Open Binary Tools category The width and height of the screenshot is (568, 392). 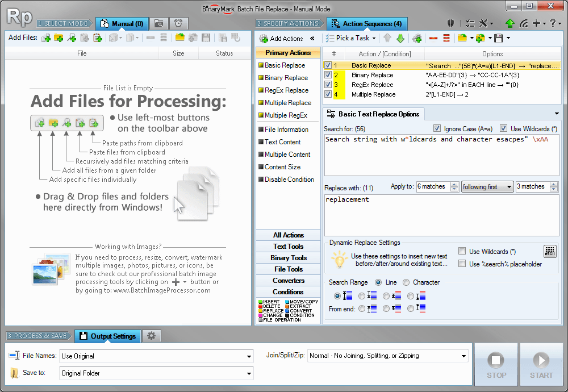click(x=289, y=257)
